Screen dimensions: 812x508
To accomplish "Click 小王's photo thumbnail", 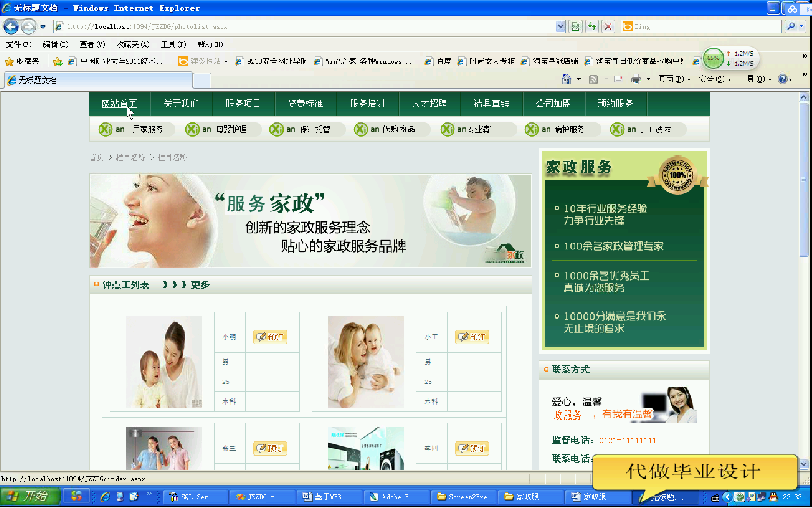I will 366,362.
